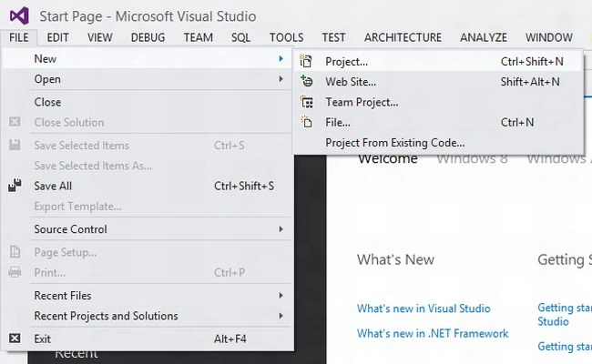This screenshot has height=364, width=592.
Task: Click the Save All floppy disks icon
Action: (x=15, y=186)
